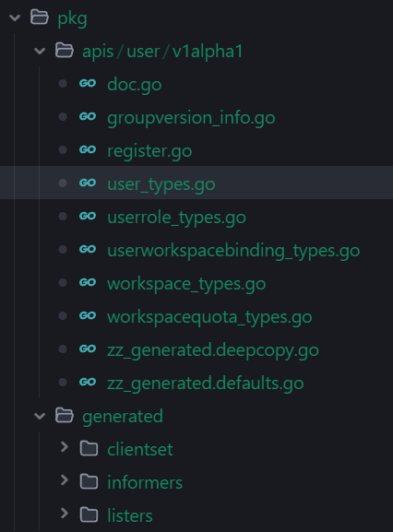Open workspace_types.go file
The image size is (393, 532).
(186, 284)
